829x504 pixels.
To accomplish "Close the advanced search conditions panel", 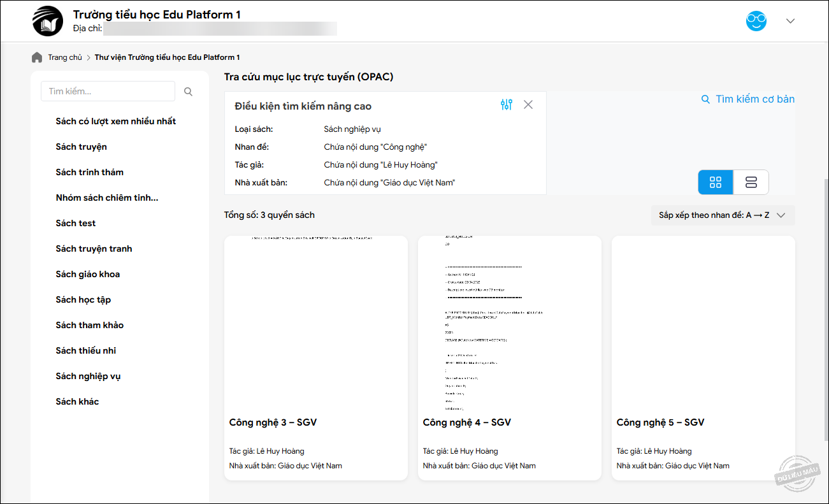I will pos(528,105).
